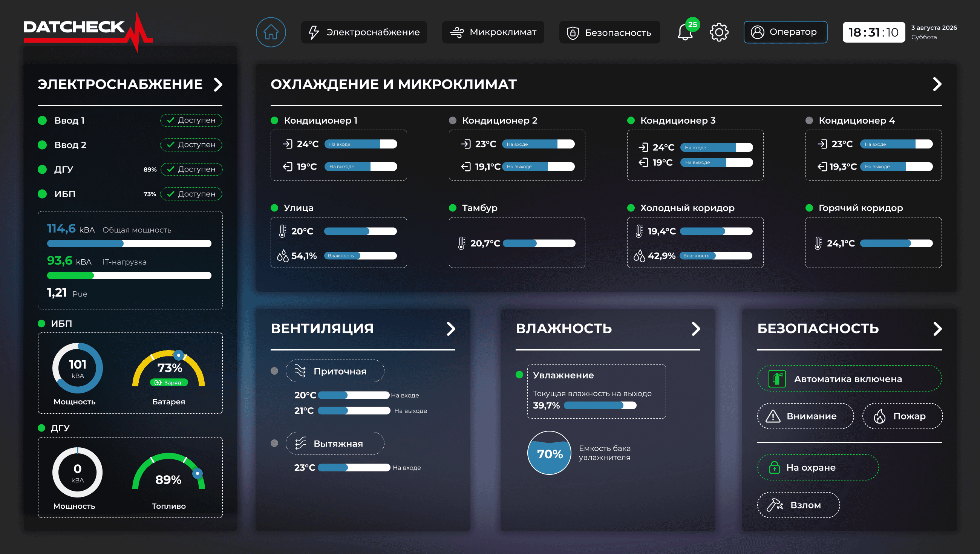Toggle the Кондиционер 2 status indicator

point(452,121)
